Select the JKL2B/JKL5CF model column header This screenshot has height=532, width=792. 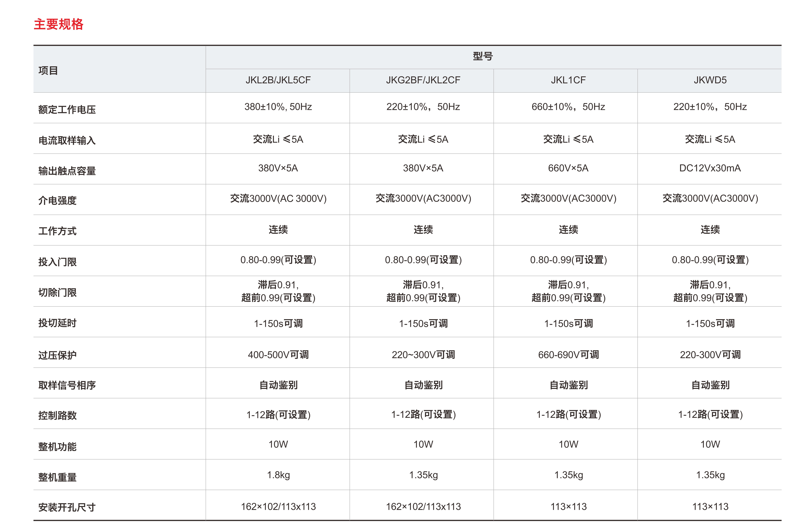278,80
